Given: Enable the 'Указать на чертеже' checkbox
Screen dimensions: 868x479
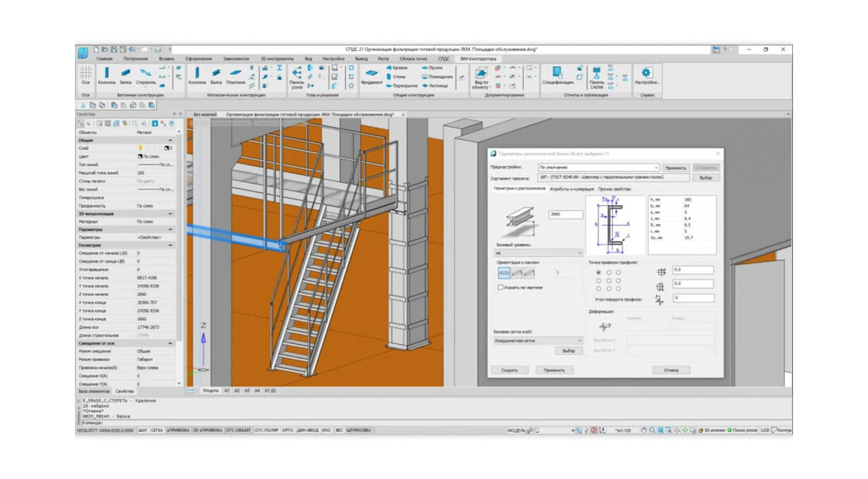Looking at the screenshot, I should click(x=500, y=287).
